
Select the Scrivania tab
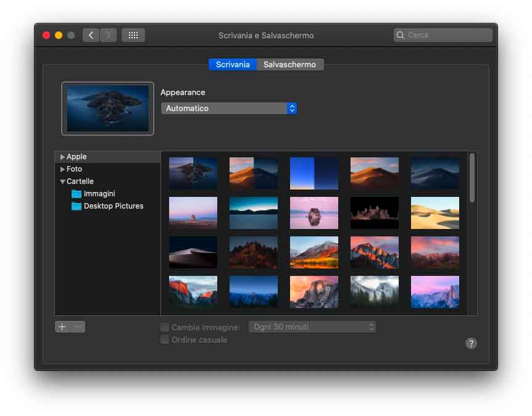(x=233, y=64)
